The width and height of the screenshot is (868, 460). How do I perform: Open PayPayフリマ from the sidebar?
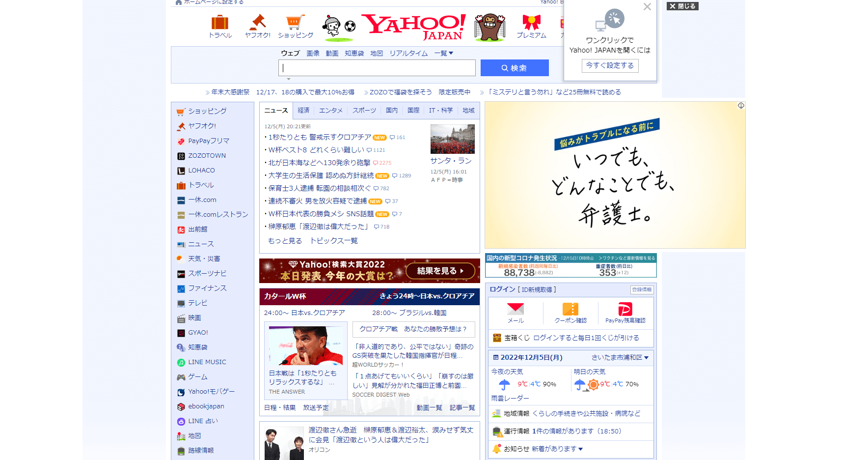click(x=208, y=141)
